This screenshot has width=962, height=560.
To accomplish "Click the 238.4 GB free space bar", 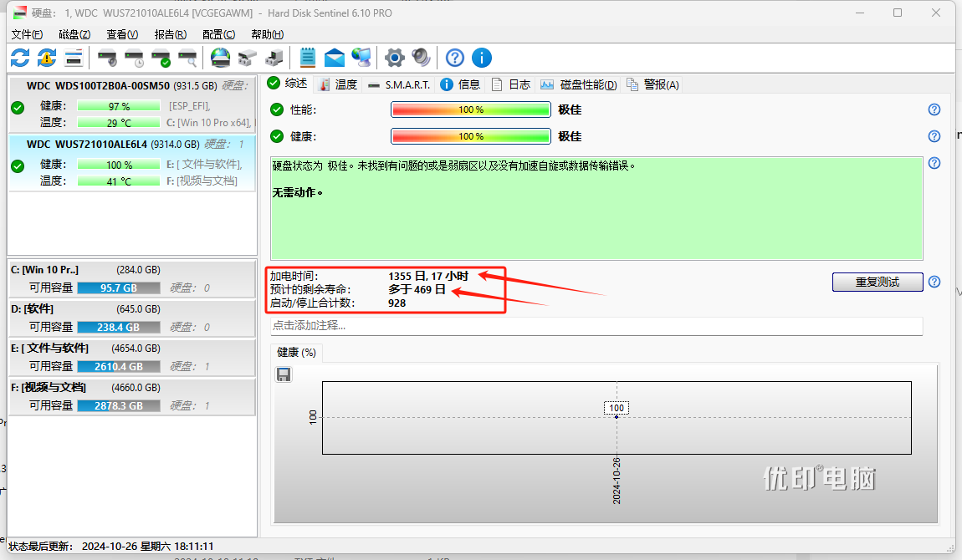I will click(x=119, y=327).
